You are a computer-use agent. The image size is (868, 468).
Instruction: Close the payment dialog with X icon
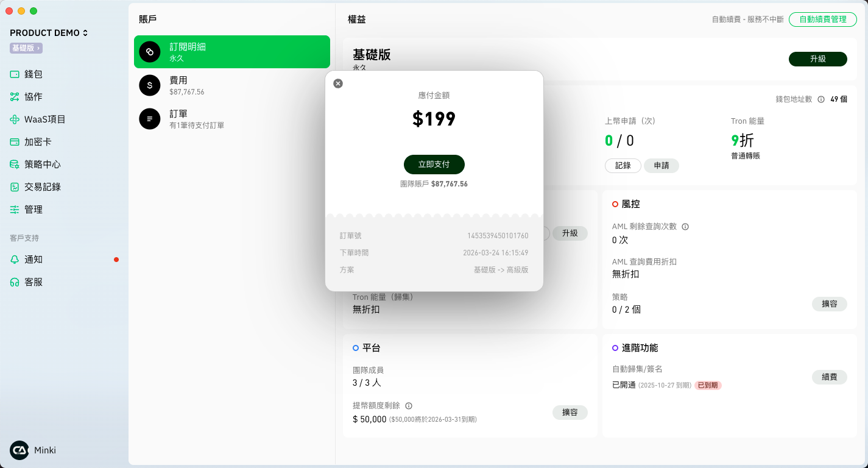(338, 83)
